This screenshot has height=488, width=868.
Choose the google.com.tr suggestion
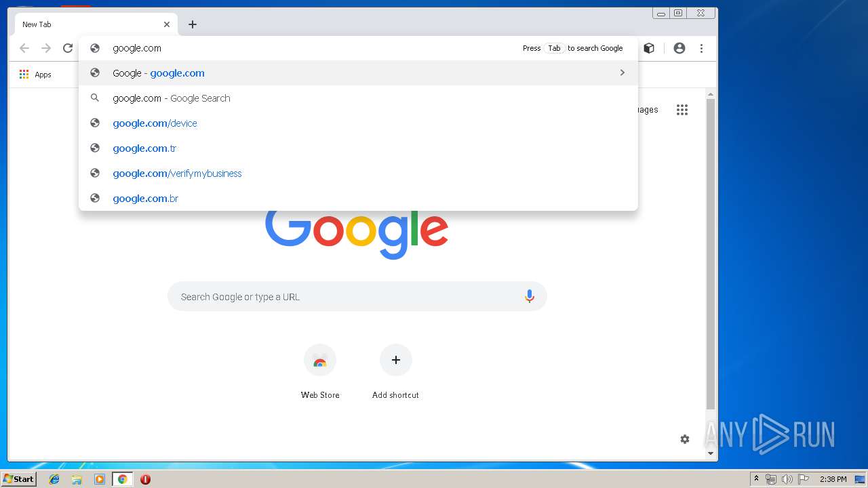point(358,148)
